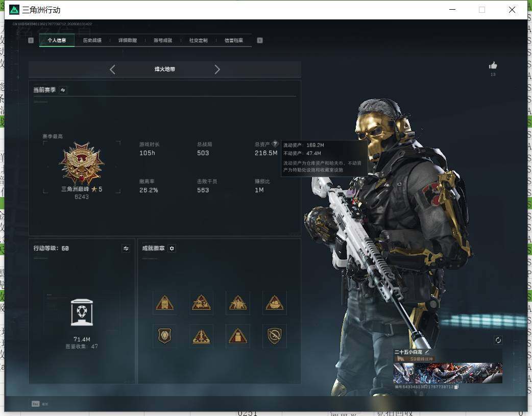Click the 三角洲行动 app logo in title bar
532x416 pixels.
(14, 10)
